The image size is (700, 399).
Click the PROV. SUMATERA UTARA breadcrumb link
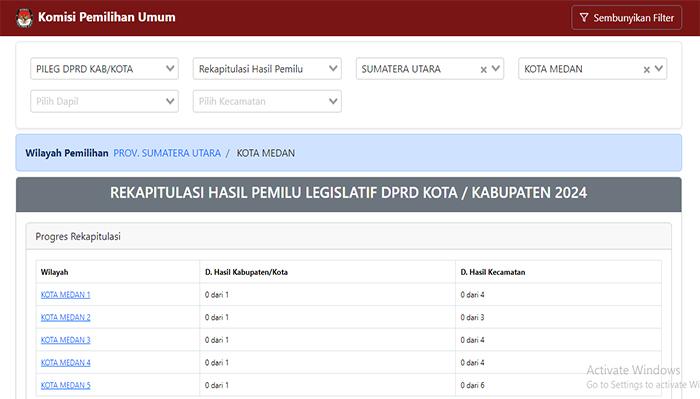click(x=167, y=153)
